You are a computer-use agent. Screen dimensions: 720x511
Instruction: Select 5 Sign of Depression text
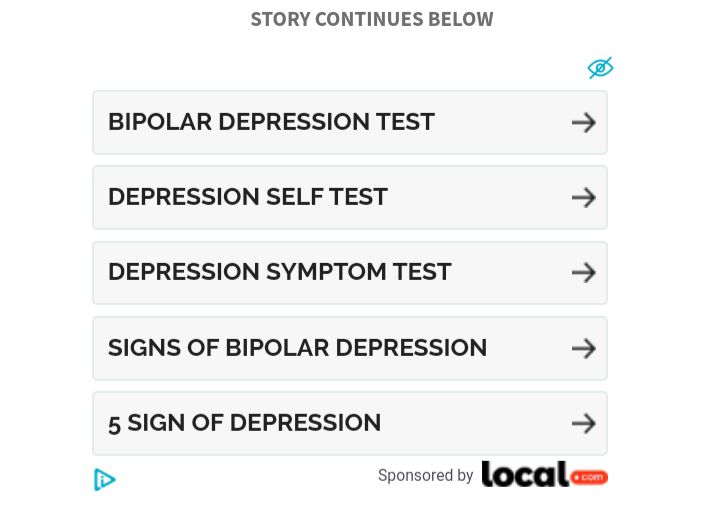[245, 423]
